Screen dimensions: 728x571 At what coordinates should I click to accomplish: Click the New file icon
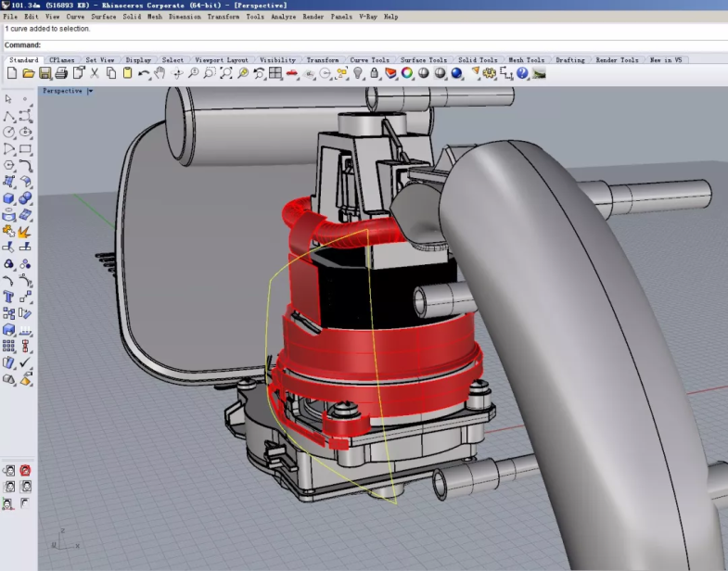click(x=12, y=73)
